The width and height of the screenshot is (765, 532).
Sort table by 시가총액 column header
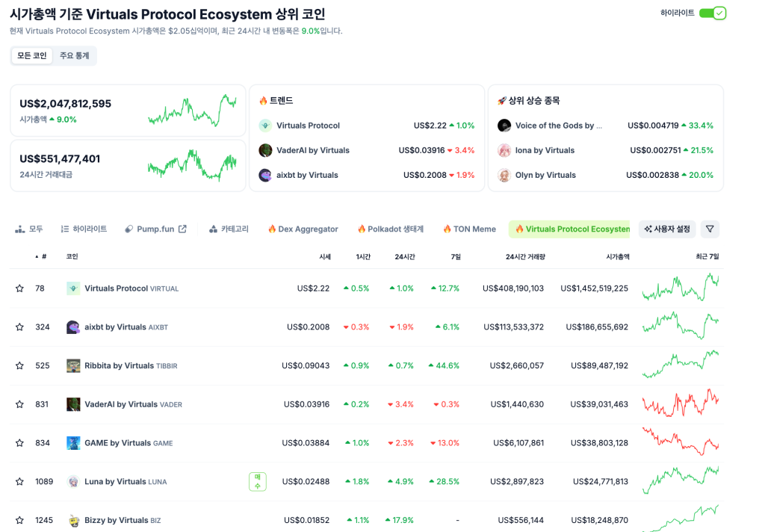[x=617, y=256]
